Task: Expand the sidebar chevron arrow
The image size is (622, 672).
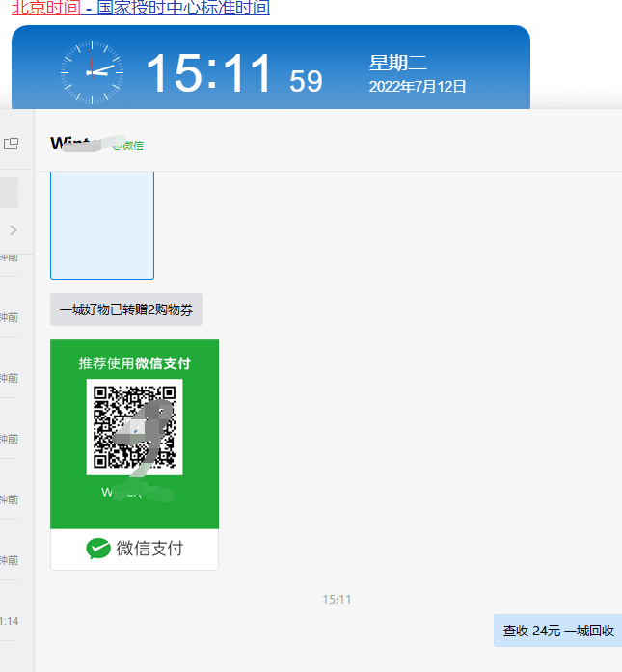Action: 14,229
